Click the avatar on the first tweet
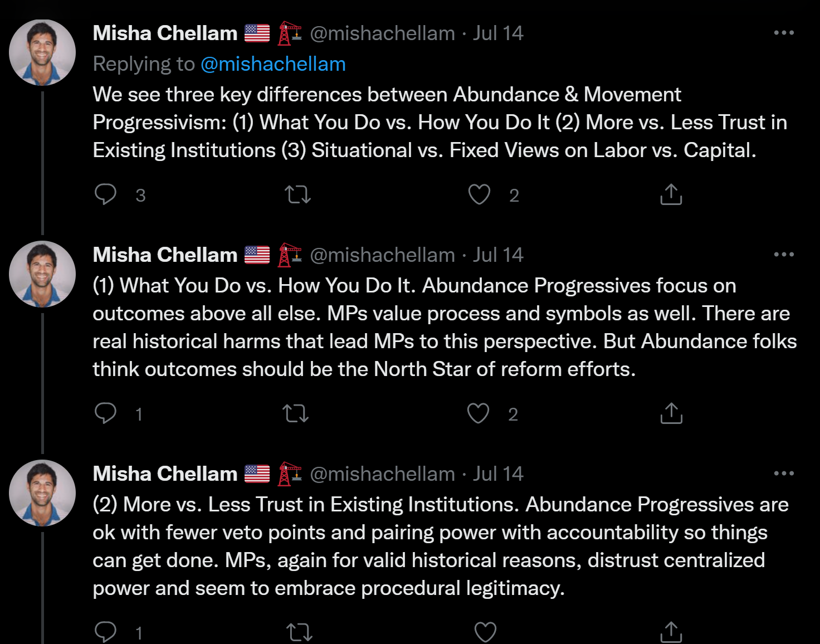 point(42,52)
